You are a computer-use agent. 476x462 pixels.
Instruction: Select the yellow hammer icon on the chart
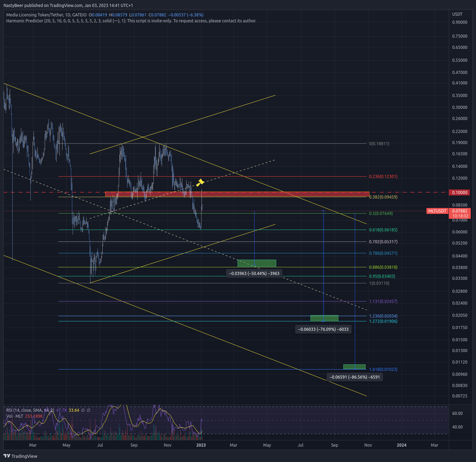200,182
